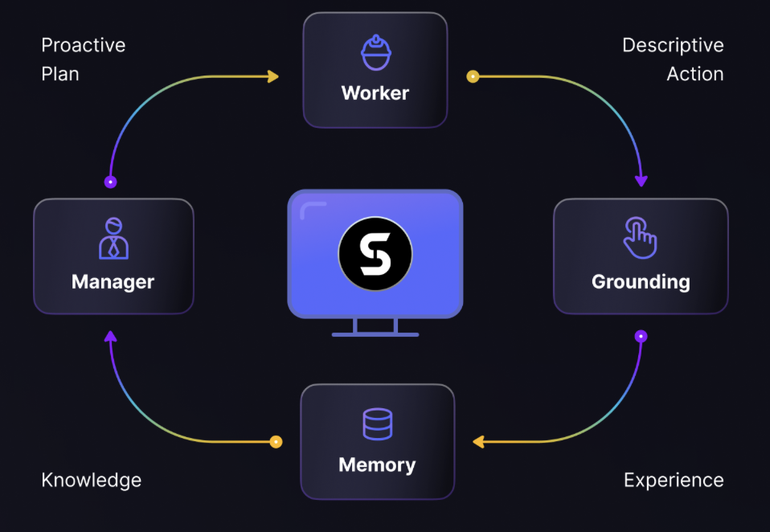
Task: Select the Memory card label
Action: (x=377, y=464)
